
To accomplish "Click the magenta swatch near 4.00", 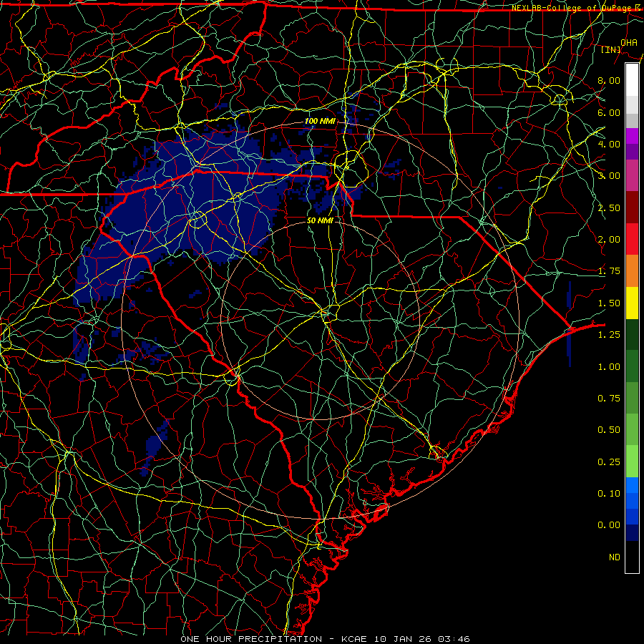I will (632, 136).
